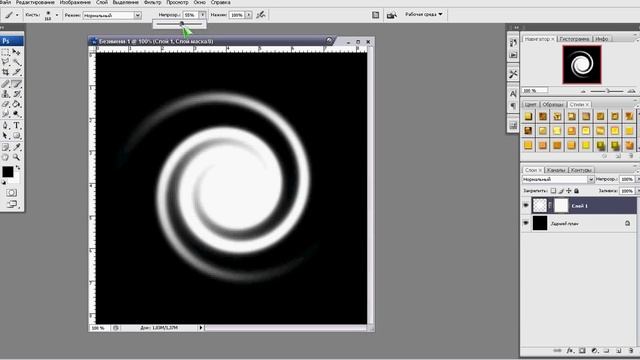Select the Type tool
This screenshot has width=640, height=360.
coord(16,125)
